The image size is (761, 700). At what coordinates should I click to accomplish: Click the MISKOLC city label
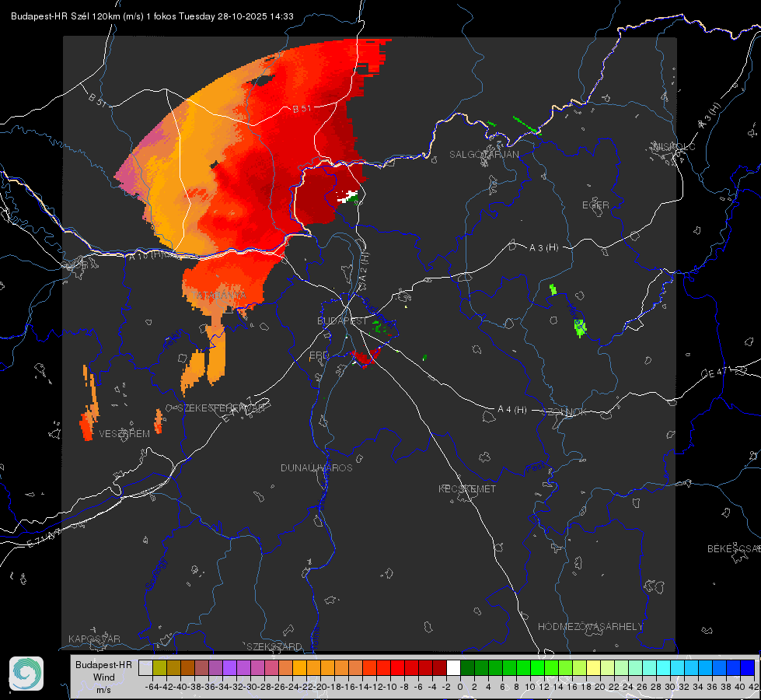pyautogui.click(x=674, y=146)
